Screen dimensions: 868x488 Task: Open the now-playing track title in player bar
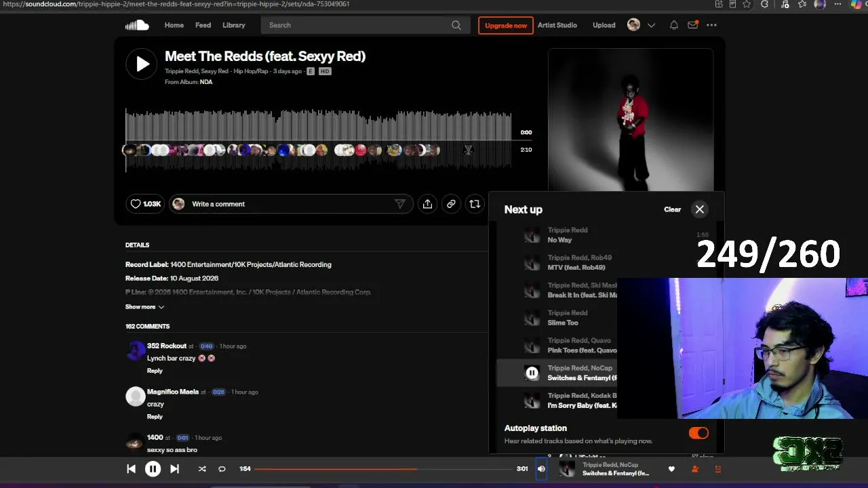(x=616, y=473)
